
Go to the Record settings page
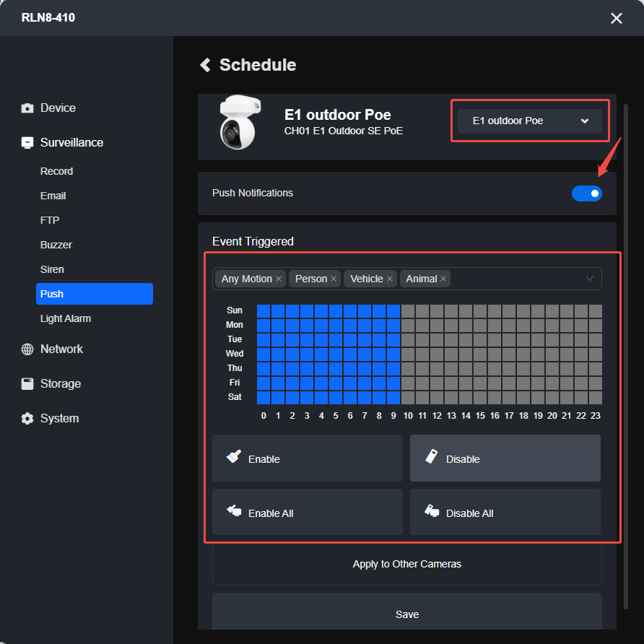click(x=56, y=171)
